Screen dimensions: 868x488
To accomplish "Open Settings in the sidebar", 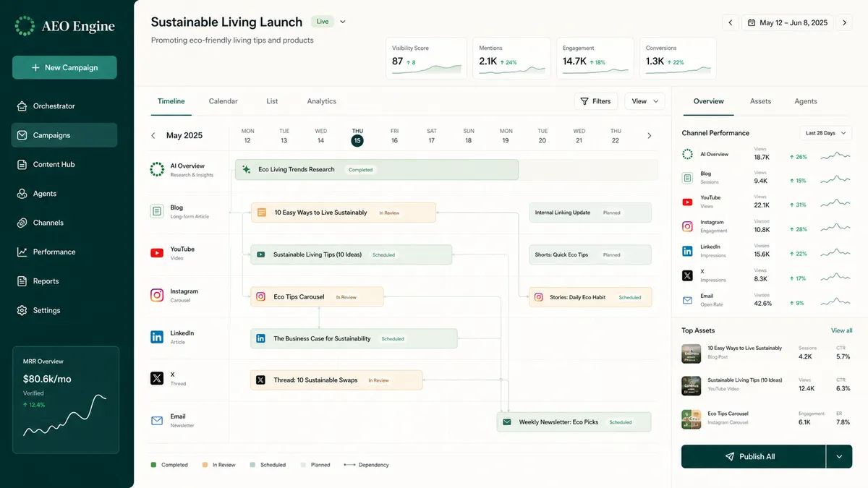I will point(64,310).
